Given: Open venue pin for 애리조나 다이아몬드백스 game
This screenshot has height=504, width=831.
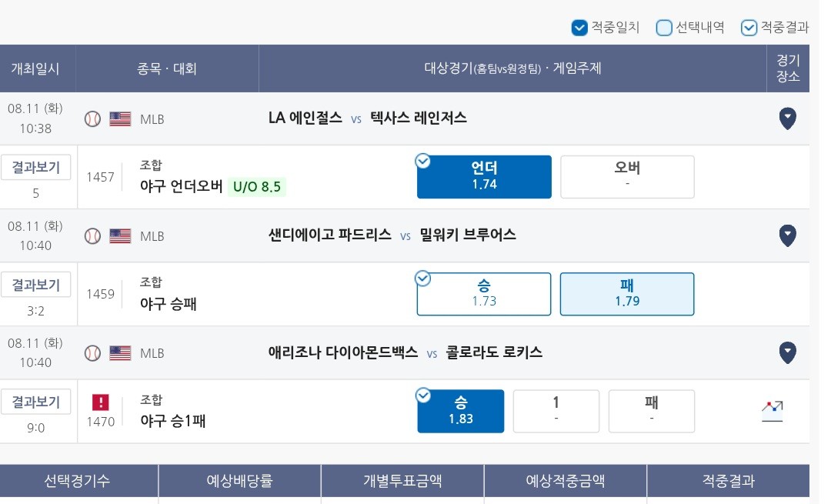Looking at the screenshot, I should 788,352.
